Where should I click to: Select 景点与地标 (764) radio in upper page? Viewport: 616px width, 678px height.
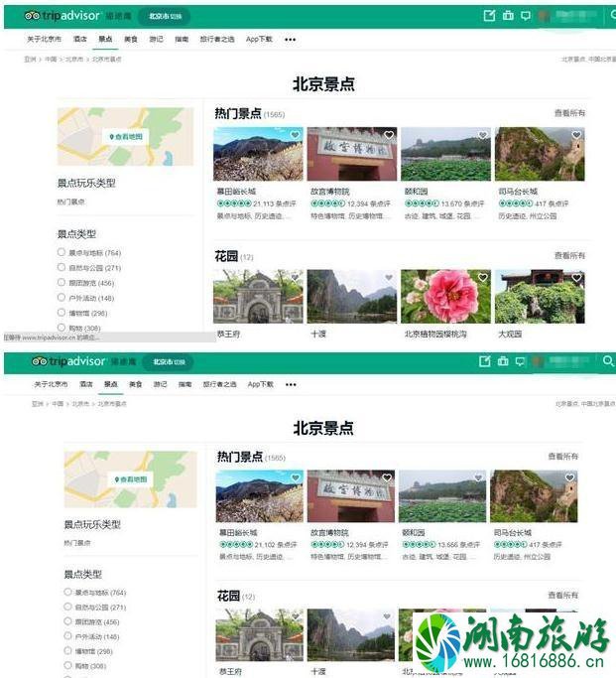(x=62, y=252)
